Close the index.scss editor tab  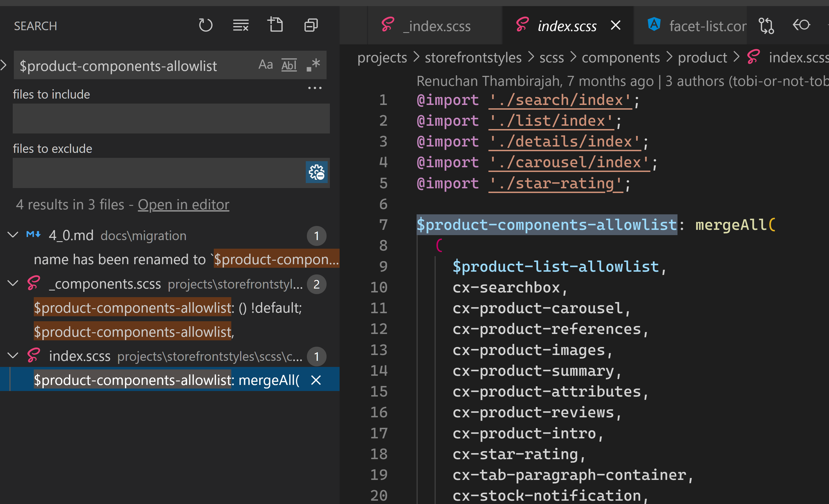(615, 25)
